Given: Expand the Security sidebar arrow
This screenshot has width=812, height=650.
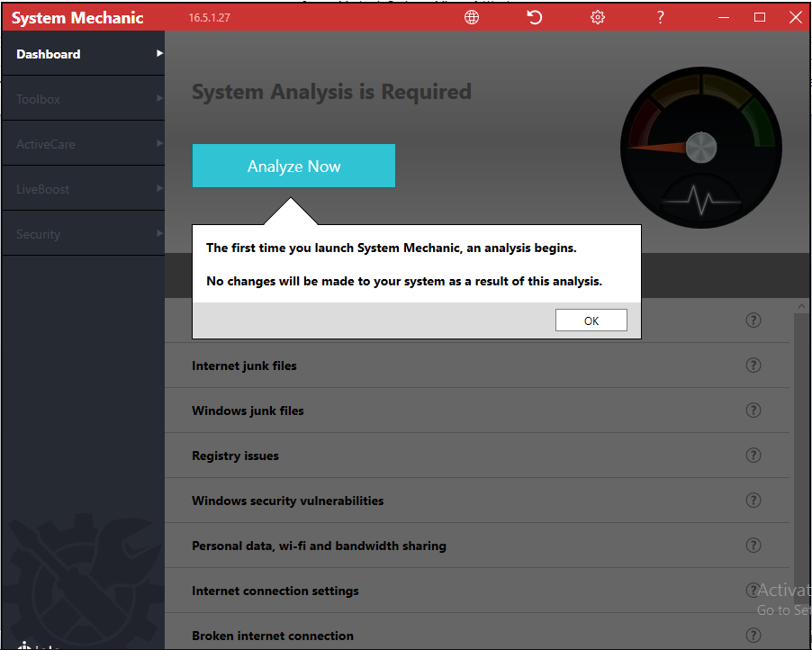Looking at the screenshot, I should coord(159,233).
